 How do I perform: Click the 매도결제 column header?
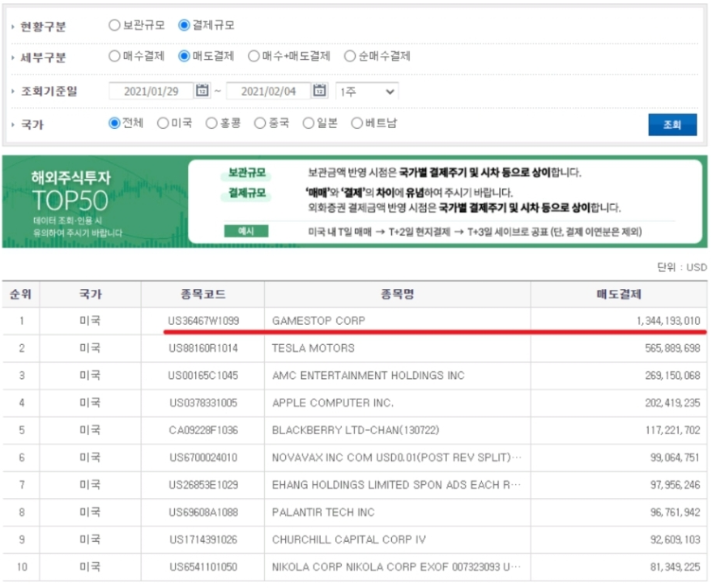click(x=619, y=294)
